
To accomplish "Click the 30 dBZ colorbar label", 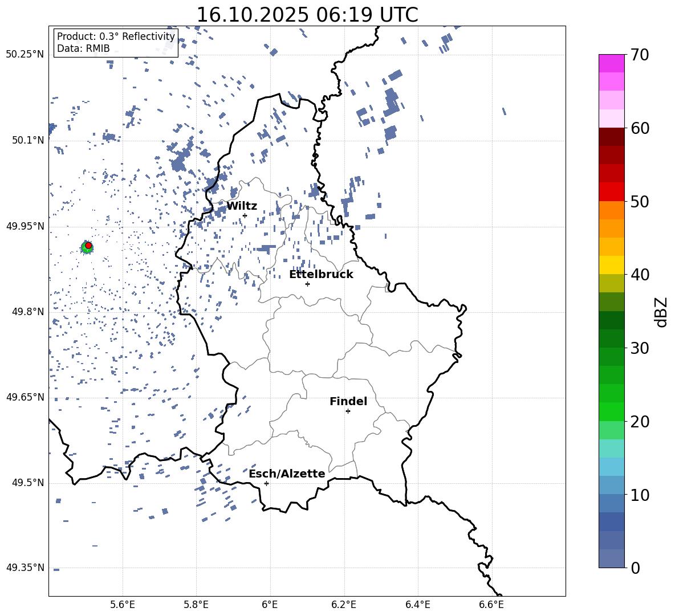I will pyautogui.click(x=640, y=348).
